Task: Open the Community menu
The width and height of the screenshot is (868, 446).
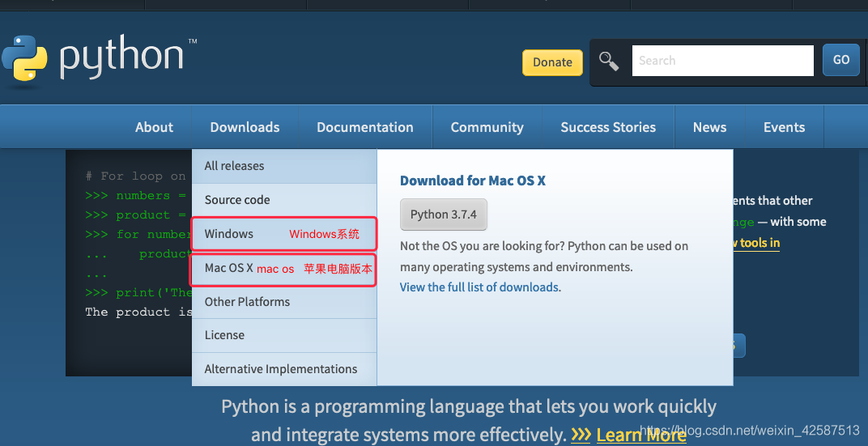Action: pos(487,127)
